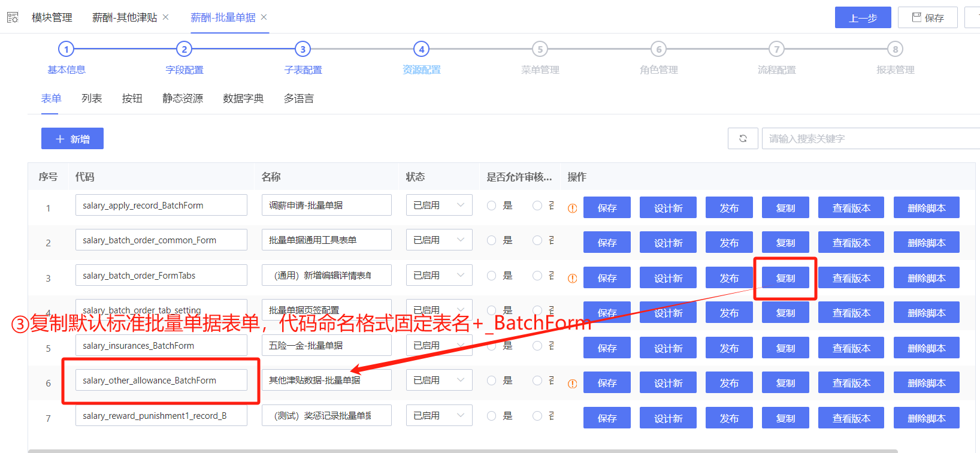Switch to the 列表 tab
This screenshot has width=980, height=453.
pos(92,98)
